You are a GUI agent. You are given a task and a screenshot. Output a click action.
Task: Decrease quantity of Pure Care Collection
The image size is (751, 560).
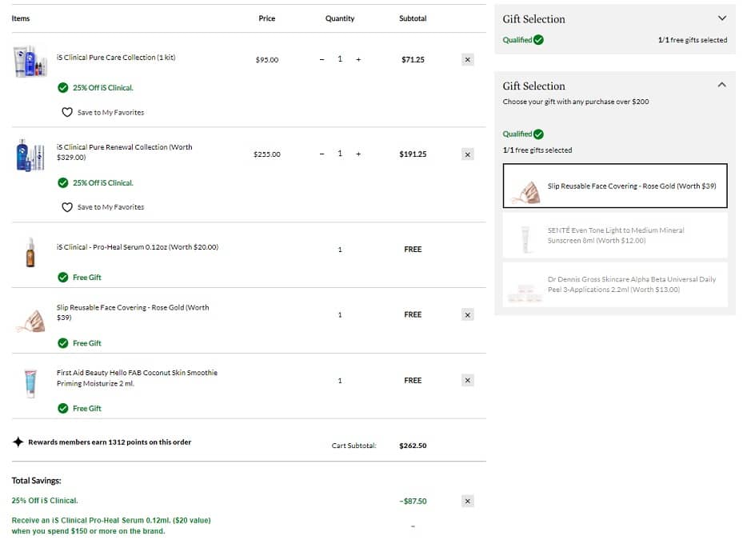322,59
